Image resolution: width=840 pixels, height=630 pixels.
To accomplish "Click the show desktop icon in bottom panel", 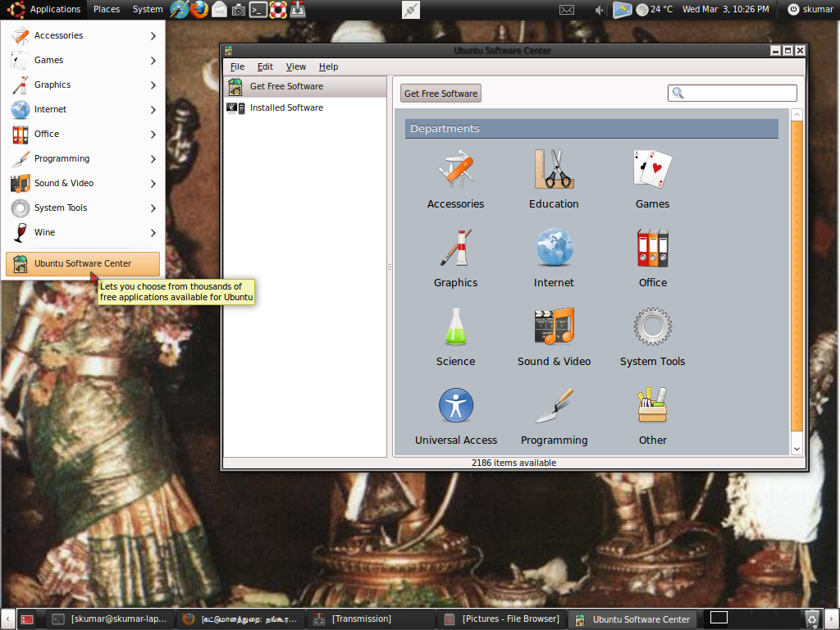I will (27, 619).
